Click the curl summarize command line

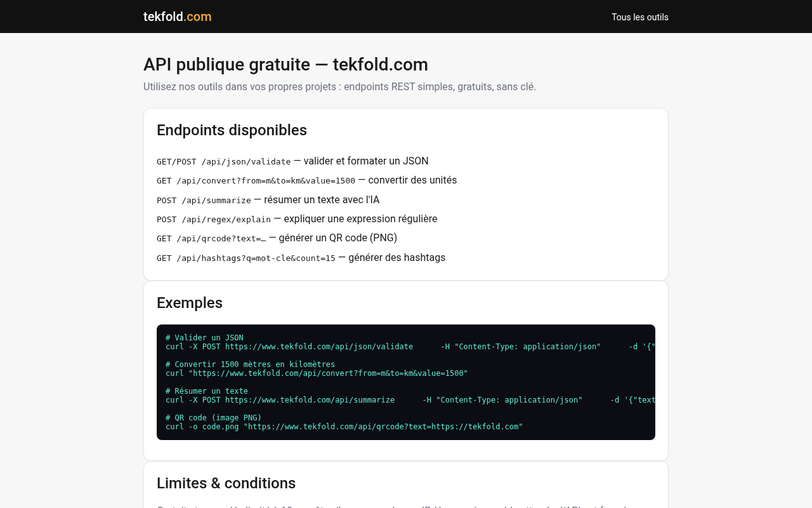point(410,400)
